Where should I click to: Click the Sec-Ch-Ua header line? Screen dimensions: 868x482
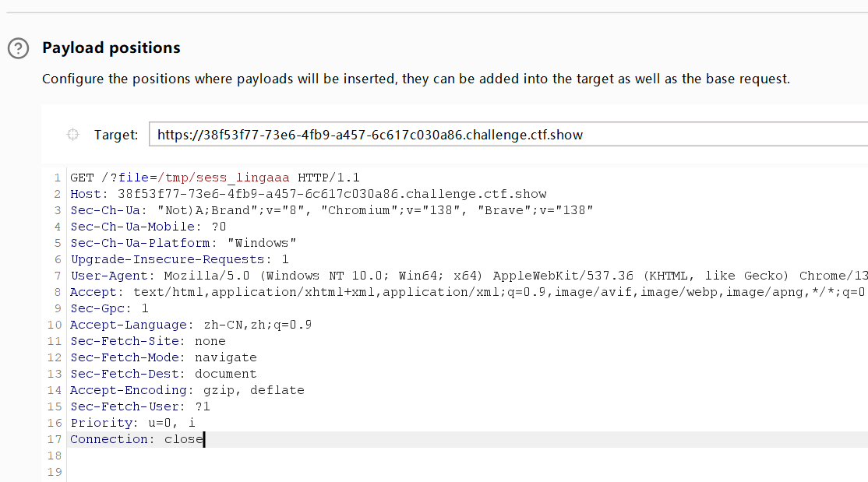click(x=332, y=210)
